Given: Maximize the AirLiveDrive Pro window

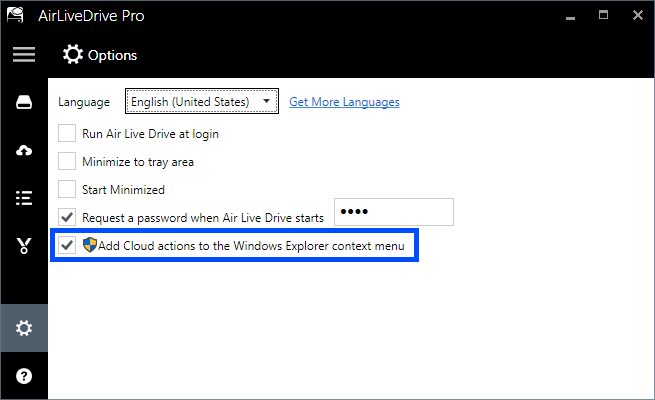Looking at the screenshot, I should [x=603, y=17].
